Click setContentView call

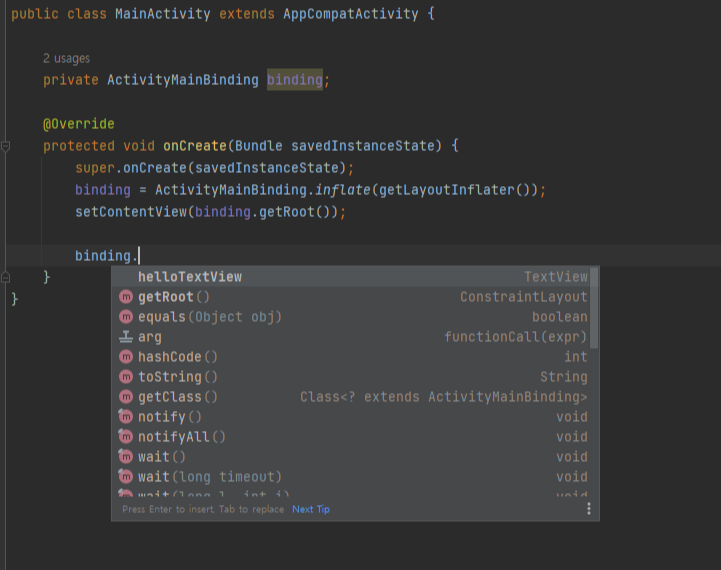point(131,212)
